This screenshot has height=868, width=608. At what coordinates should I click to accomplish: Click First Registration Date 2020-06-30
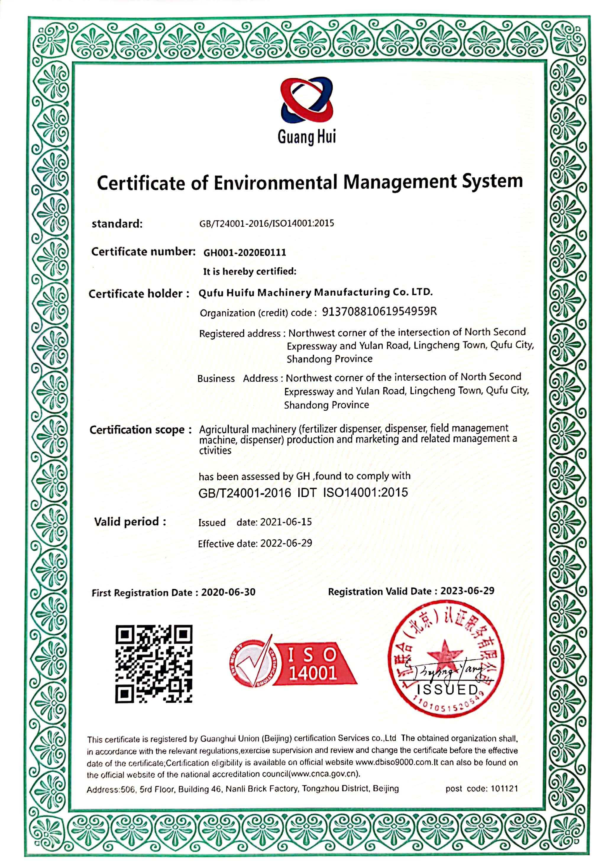(228, 592)
